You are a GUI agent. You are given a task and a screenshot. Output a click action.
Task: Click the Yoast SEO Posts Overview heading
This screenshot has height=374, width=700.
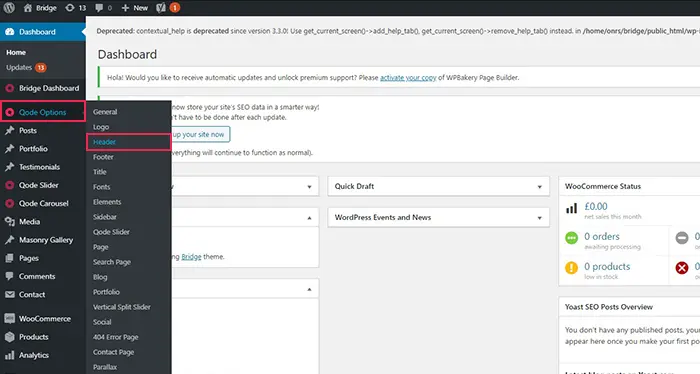[x=608, y=307]
